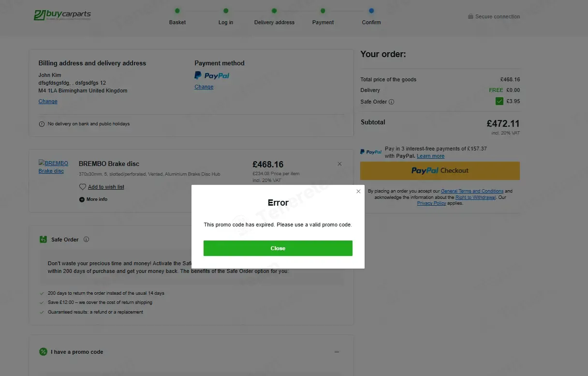
Task: Click the Safe Order info icon in summary
Action: [392, 102]
